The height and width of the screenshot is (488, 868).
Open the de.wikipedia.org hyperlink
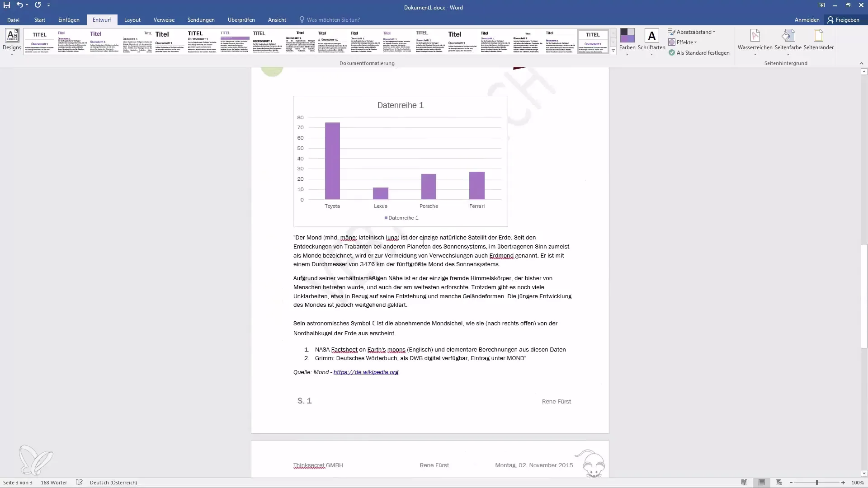pyautogui.click(x=366, y=372)
